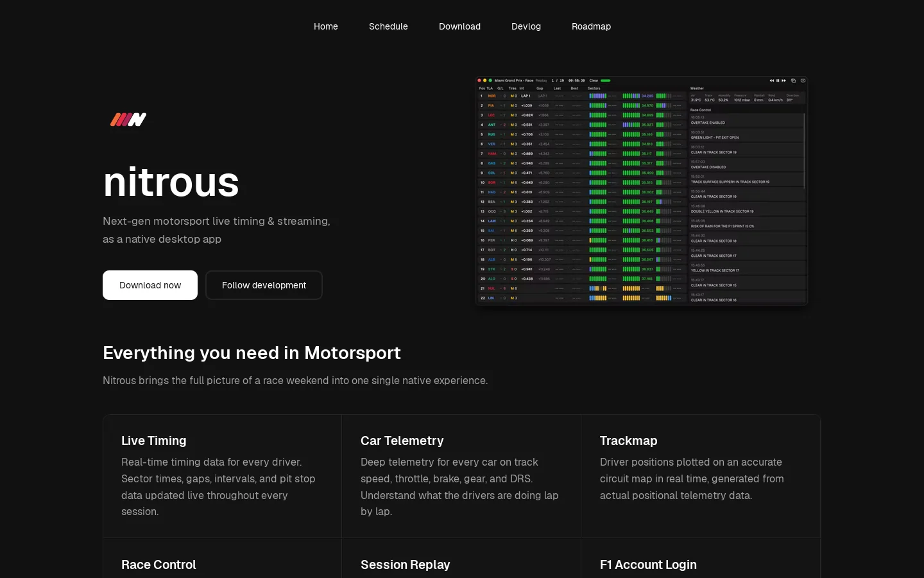Open Download in the top navigation

tap(459, 26)
